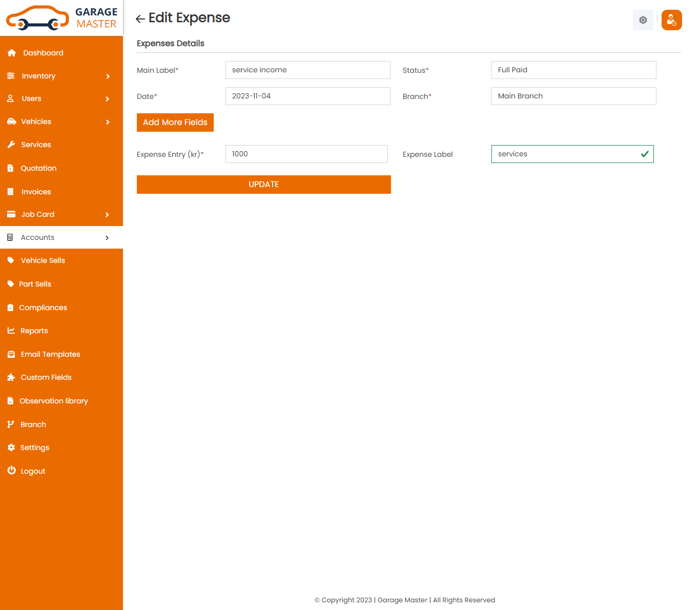Go to Invoices in the sidebar
This screenshot has width=700, height=610.
36,192
